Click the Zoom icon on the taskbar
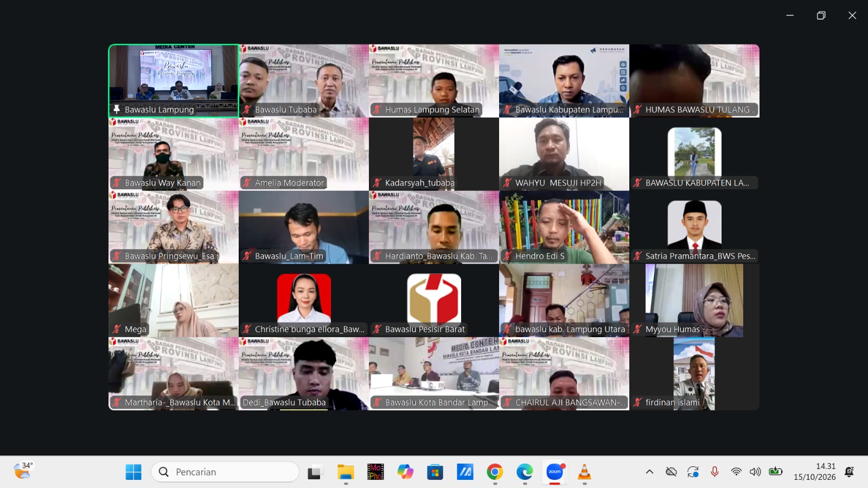Viewport: 868px width, 488px height. [554, 472]
